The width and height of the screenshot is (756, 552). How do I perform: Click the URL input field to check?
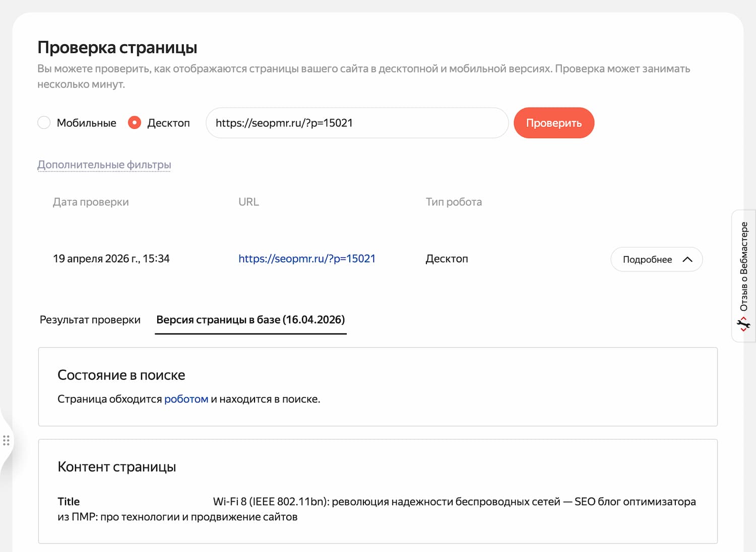pos(356,123)
